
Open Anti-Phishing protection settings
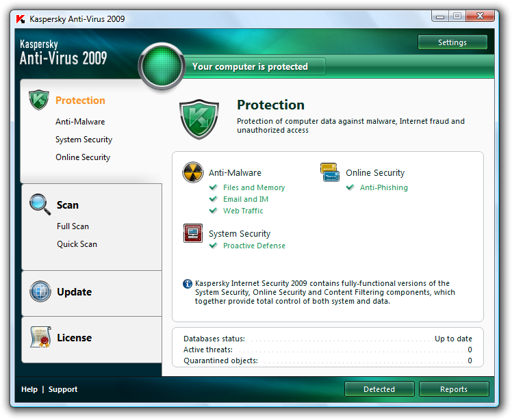pos(383,187)
